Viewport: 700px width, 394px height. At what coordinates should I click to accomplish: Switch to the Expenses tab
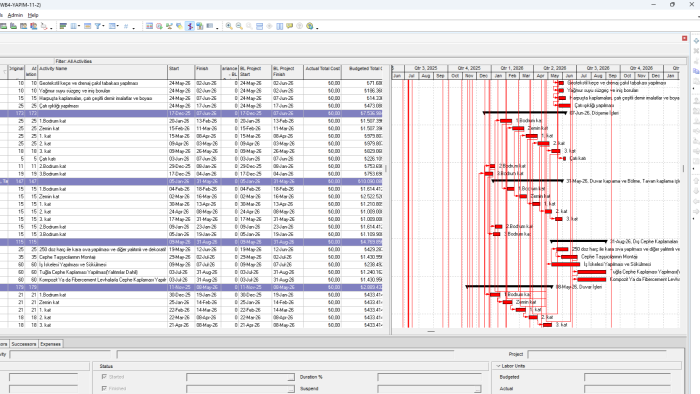pos(50,344)
